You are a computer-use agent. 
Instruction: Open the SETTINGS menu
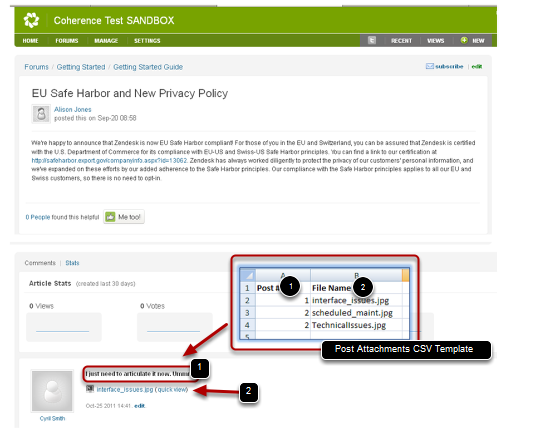coord(147,41)
